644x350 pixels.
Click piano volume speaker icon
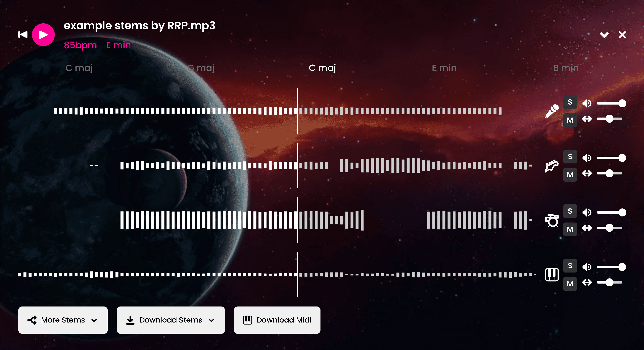[587, 267]
